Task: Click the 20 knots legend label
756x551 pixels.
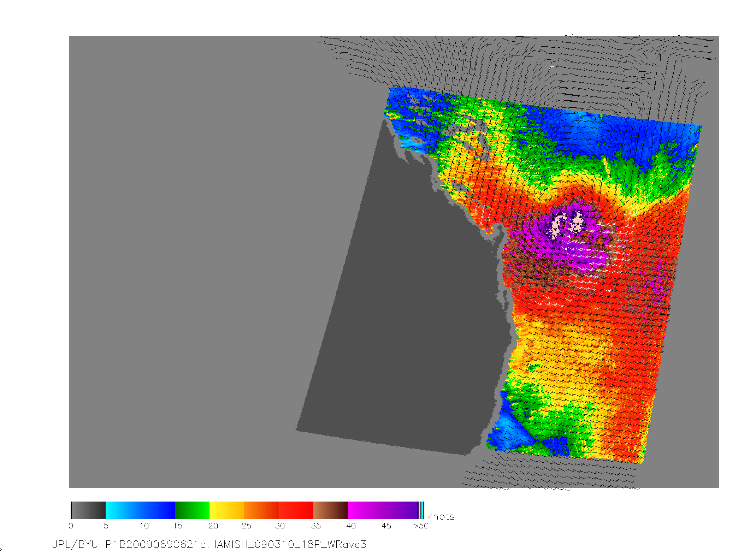Action: (213, 526)
